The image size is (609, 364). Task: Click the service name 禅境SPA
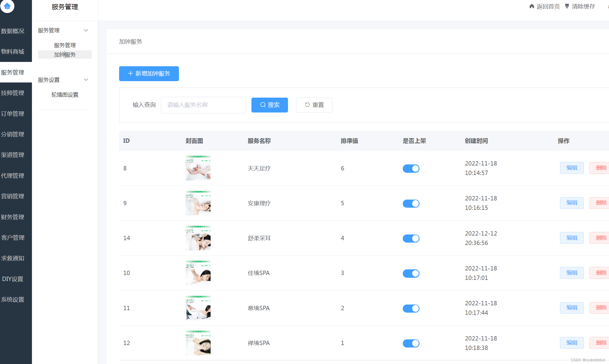point(259,343)
